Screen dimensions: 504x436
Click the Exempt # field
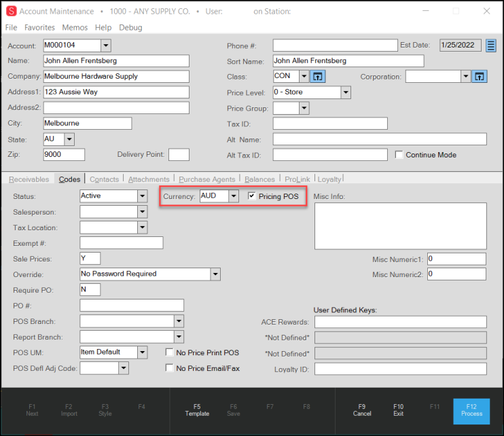[122, 243]
